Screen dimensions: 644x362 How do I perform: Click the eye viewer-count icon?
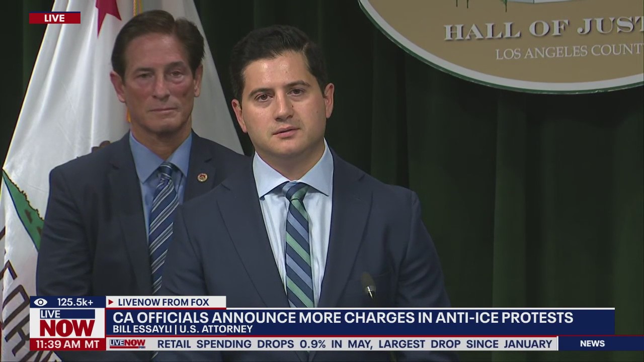pos(40,302)
